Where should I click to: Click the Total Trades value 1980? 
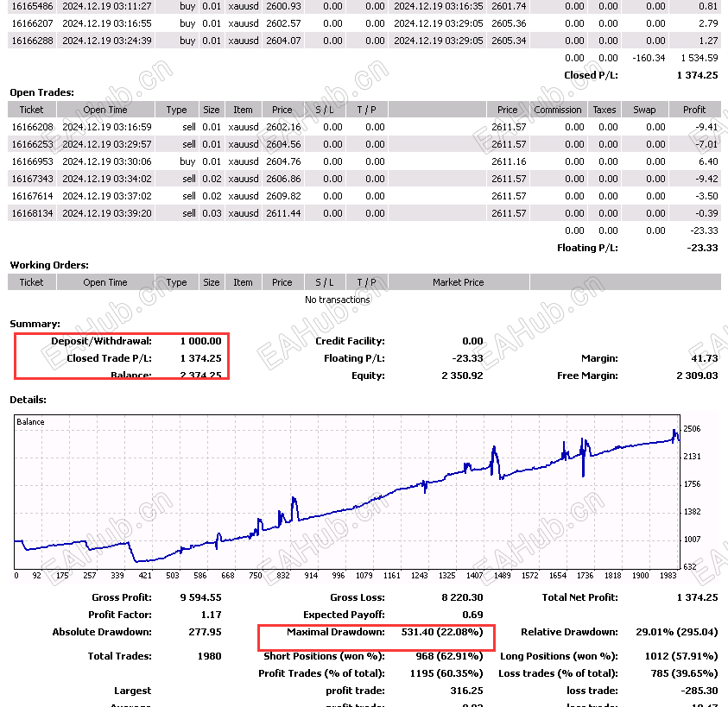tap(209, 655)
